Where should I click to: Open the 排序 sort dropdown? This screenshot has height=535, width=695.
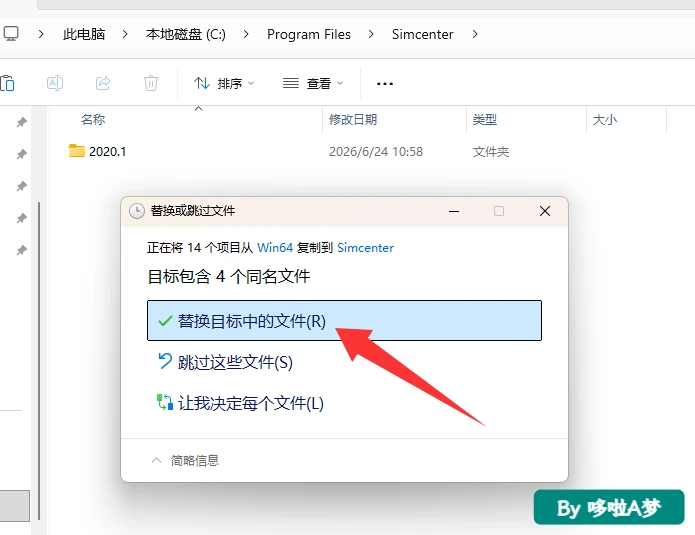point(224,83)
